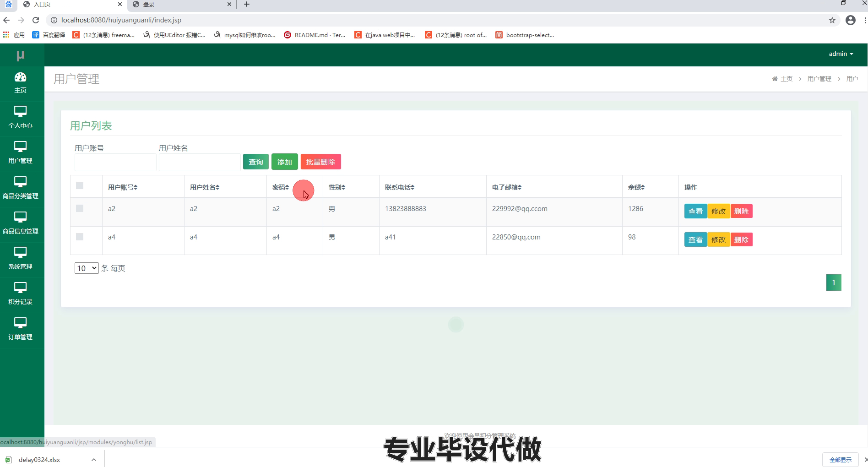Click 主页 breadcrumb link
The height and width of the screenshot is (467, 868).
787,79
